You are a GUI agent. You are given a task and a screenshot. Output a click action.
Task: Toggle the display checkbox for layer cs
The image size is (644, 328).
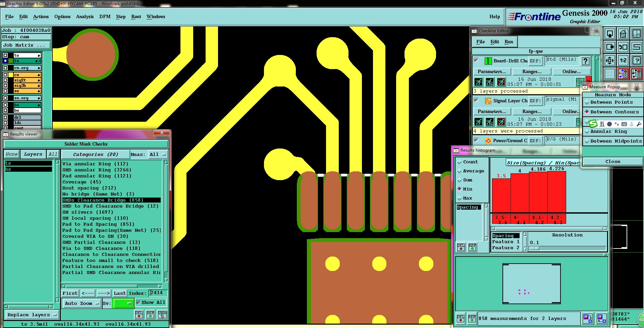pyautogui.click(x=5, y=75)
